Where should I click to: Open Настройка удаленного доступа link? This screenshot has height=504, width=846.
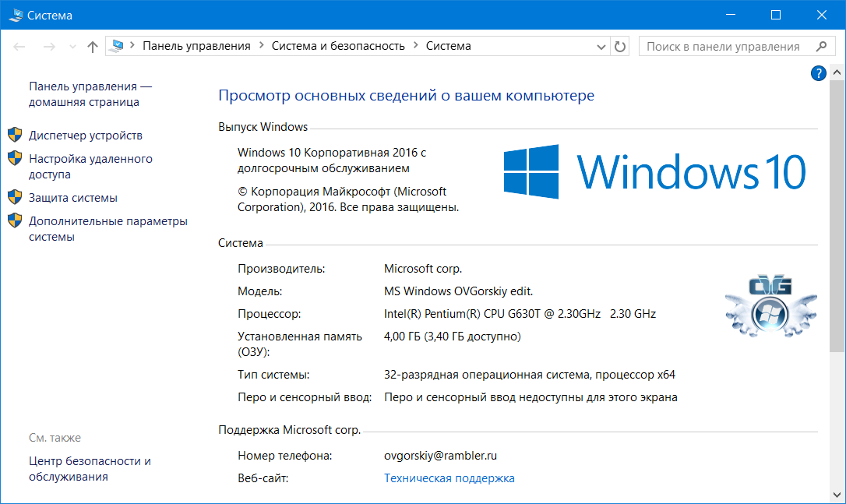point(90,167)
